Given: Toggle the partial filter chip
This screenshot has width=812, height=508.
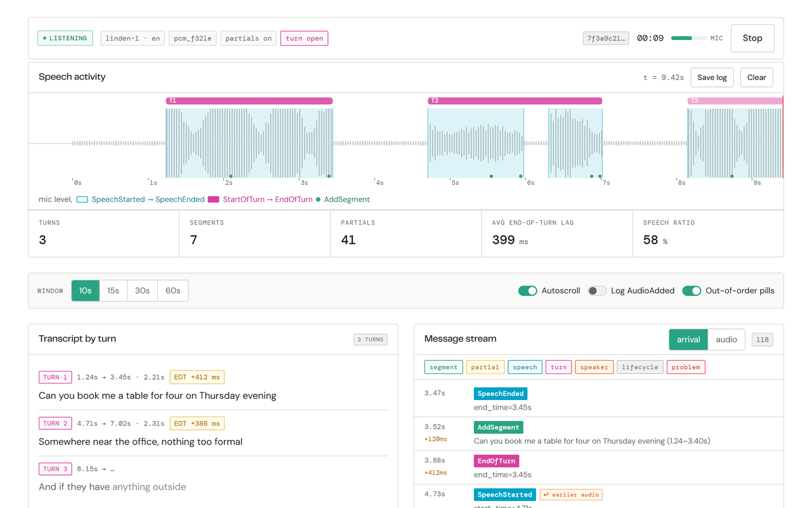Looking at the screenshot, I should pyautogui.click(x=485, y=367).
